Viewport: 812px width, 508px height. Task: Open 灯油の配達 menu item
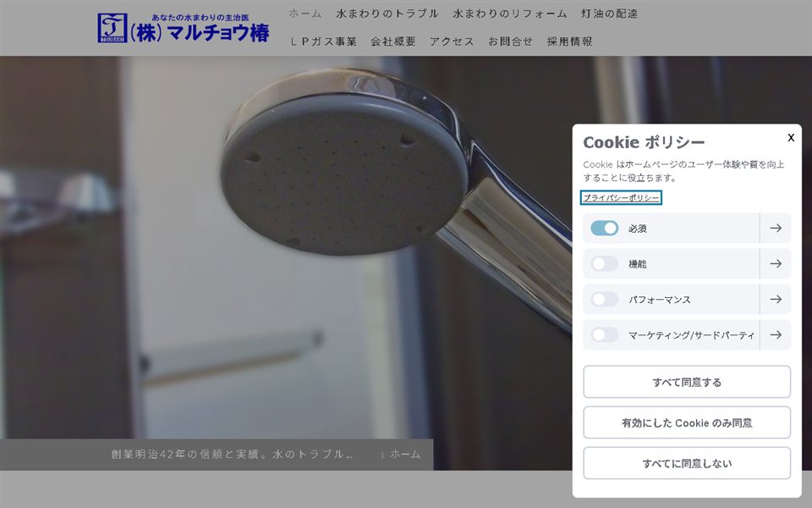609,14
